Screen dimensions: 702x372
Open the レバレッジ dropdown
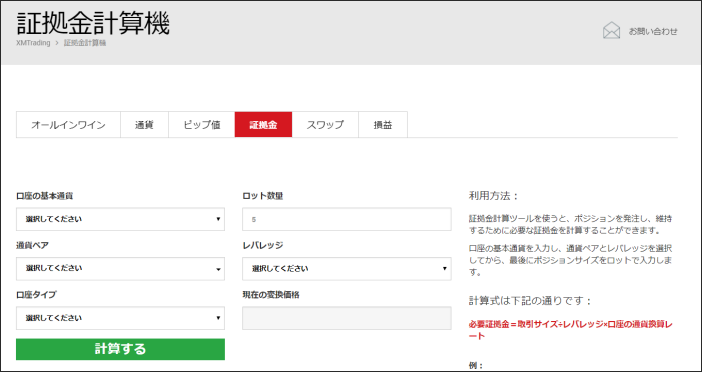(x=347, y=269)
